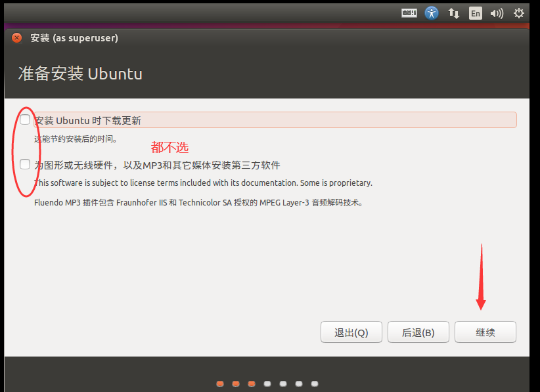This screenshot has width=540, height=392.
Task: Enable download updates while installing Ubuntu
Action: [x=25, y=120]
